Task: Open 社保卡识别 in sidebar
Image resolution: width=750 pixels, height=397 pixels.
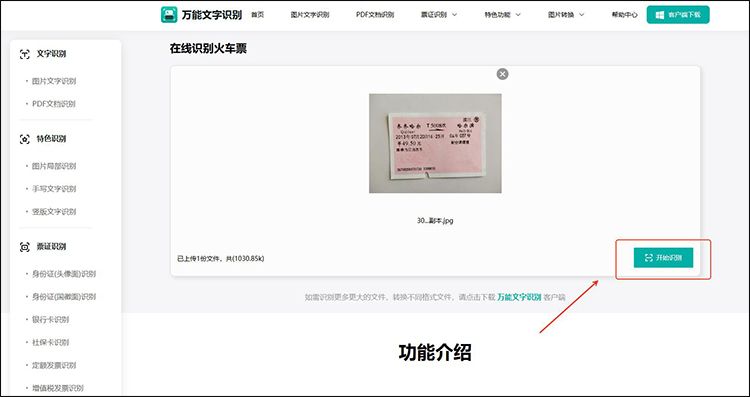Action: 50,342
